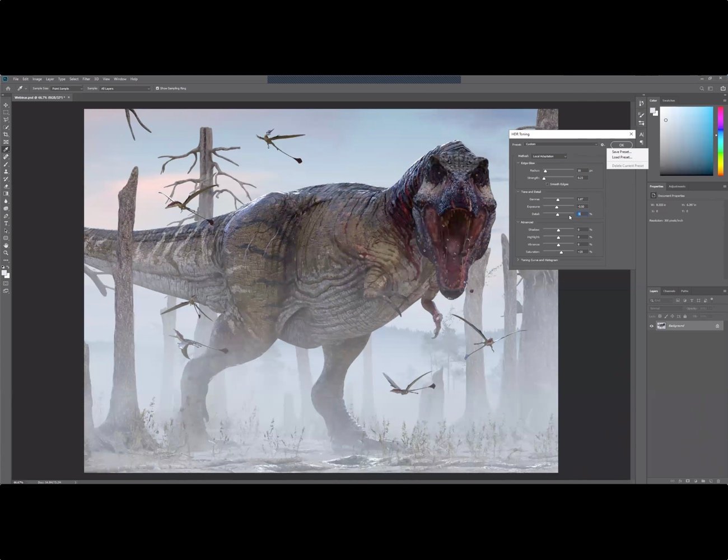Open the Character panel icon

pos(641,134)
